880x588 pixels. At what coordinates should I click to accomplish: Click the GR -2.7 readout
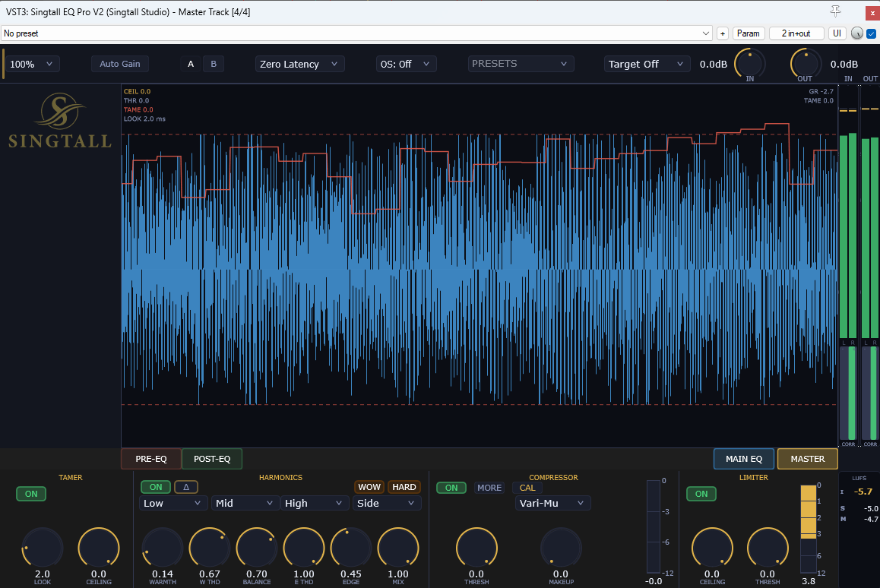821,91
